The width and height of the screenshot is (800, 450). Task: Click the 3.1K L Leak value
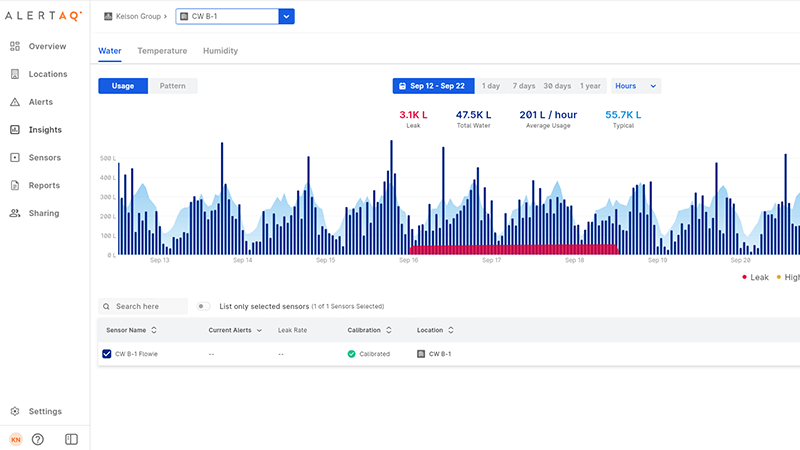pos(413,115)
